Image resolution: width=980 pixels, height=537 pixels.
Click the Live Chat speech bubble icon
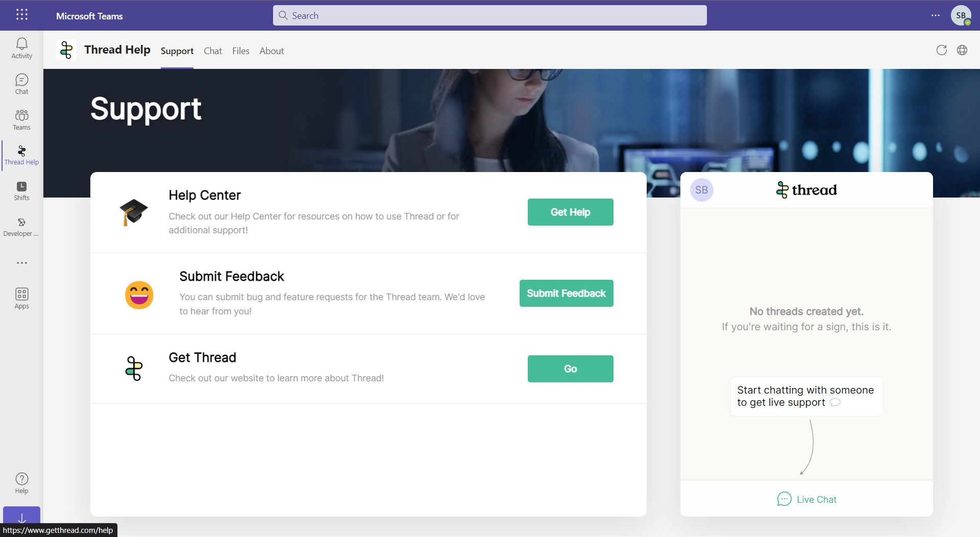coord(784,499)
